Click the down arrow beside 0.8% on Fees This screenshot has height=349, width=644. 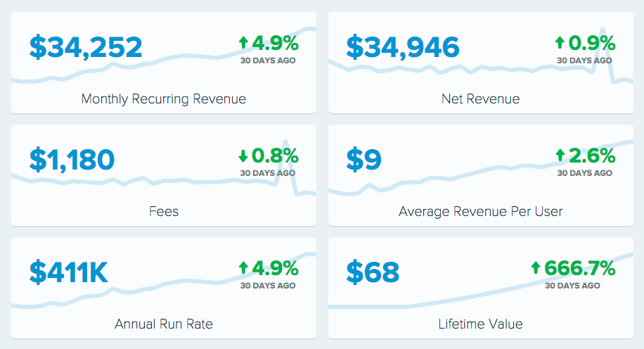tap(244, 156)
